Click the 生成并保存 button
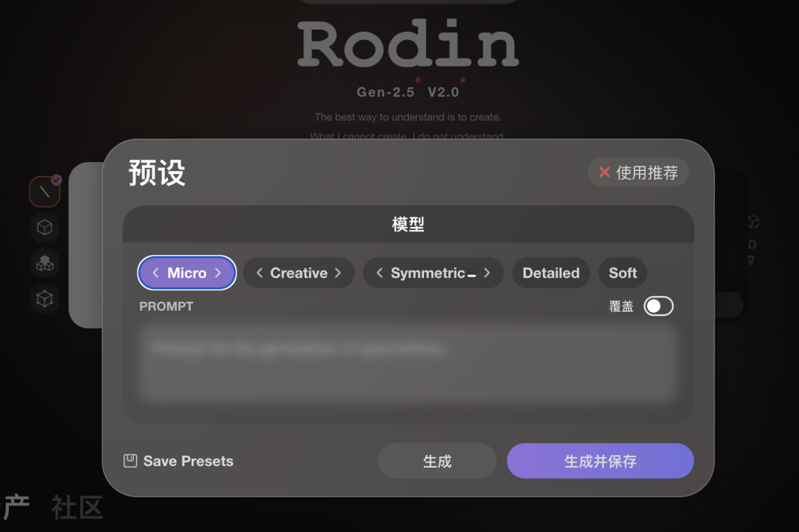 point(600,461)
